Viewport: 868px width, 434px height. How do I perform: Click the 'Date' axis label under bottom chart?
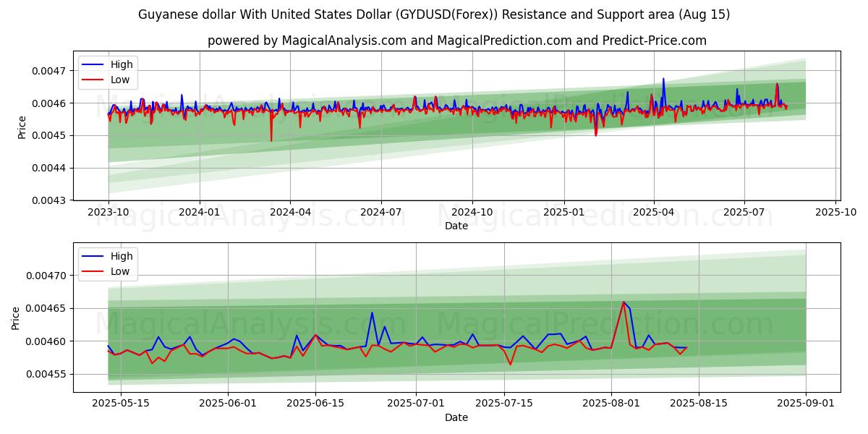pos(456,417)
